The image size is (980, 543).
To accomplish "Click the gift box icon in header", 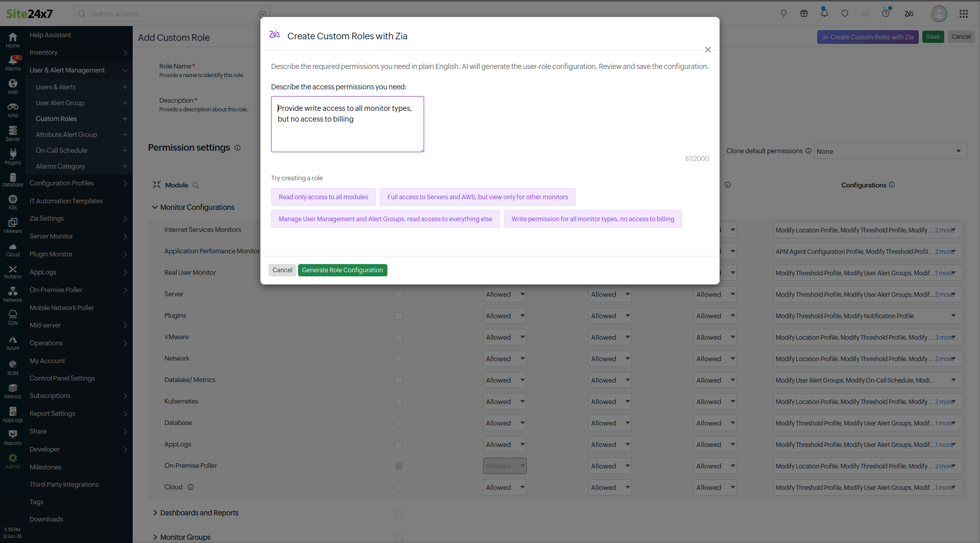I will point(804,14).
